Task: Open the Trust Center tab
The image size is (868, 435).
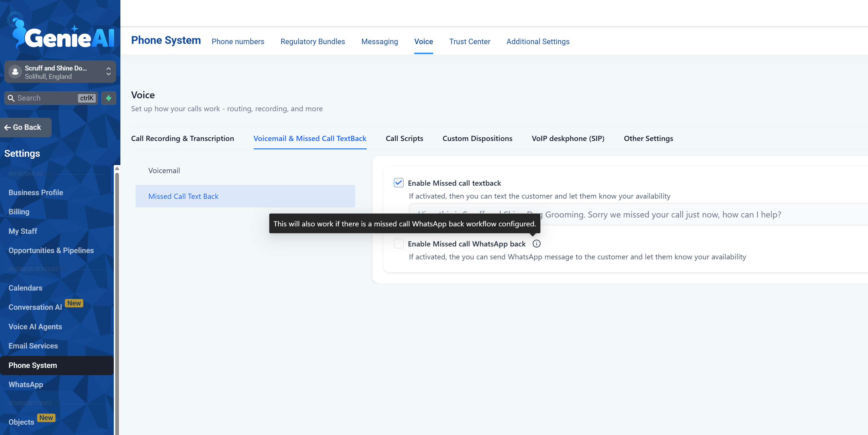Action: tap(469, 42)
